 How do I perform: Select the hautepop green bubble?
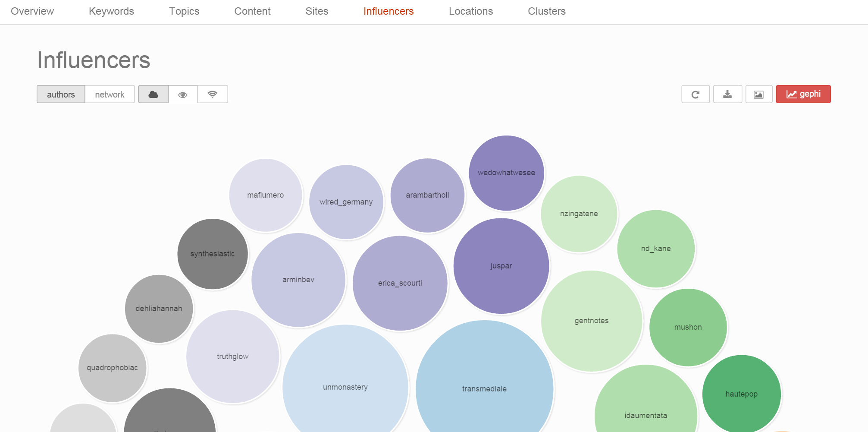point(741,394)
